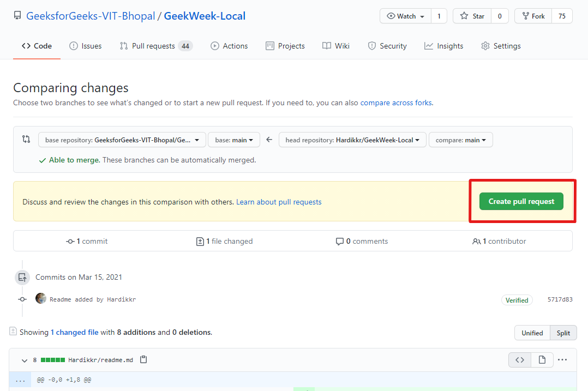
Task: Show the rich diff document icon
Action: tap(542, 360)
